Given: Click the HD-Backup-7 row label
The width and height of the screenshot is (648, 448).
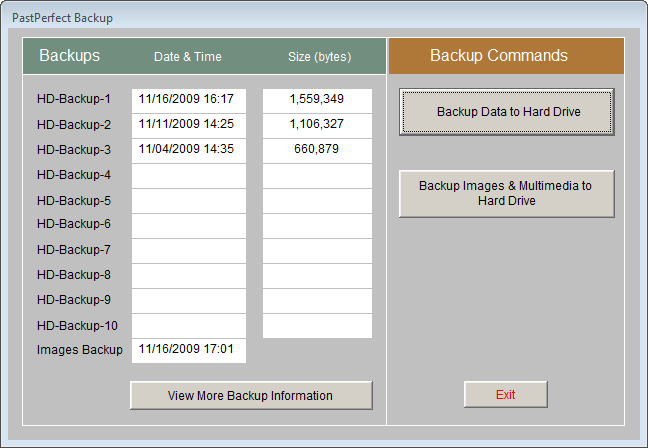Looking at the screenshot, I should [73, 250].
